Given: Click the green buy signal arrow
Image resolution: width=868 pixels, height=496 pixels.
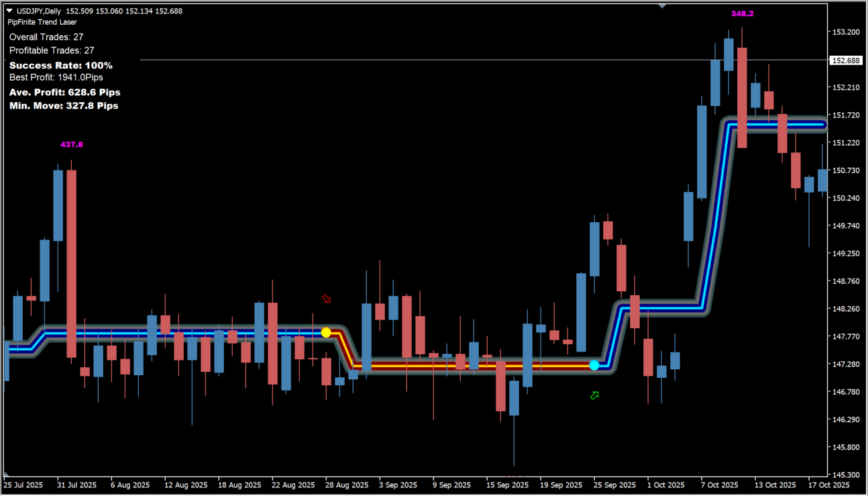Looking at the screenshot, I should pos(594,395).
